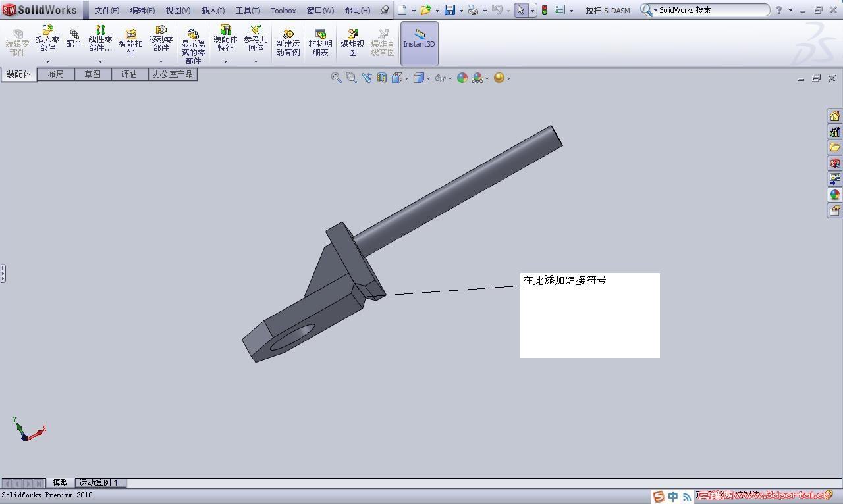Open the Bill of Materials (材料明细表) tool
This screenshot has width=843, height=504.
click(320, 43)
